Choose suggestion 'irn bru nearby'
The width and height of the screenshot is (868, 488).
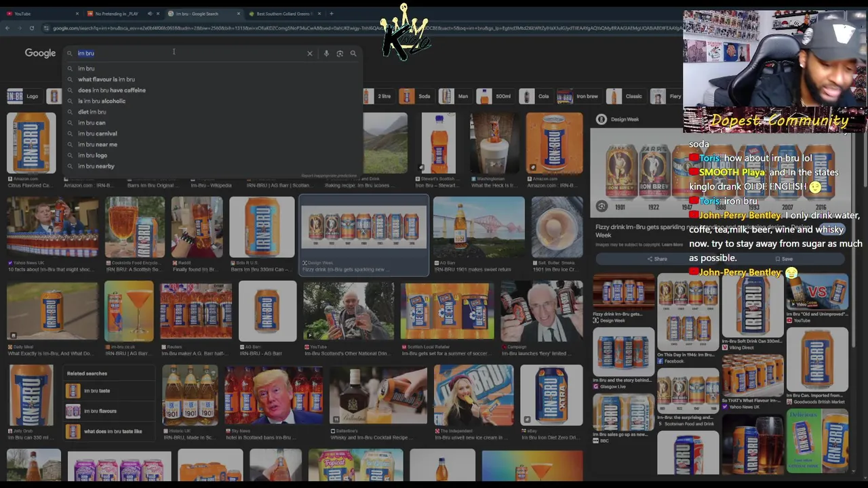96,166
